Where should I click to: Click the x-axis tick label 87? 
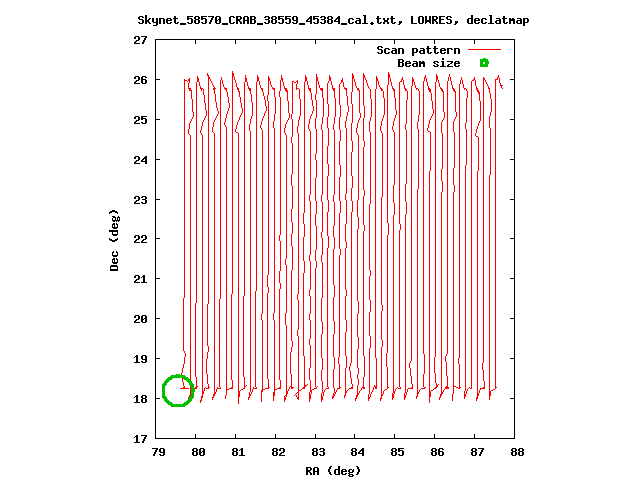pos(477,452)
